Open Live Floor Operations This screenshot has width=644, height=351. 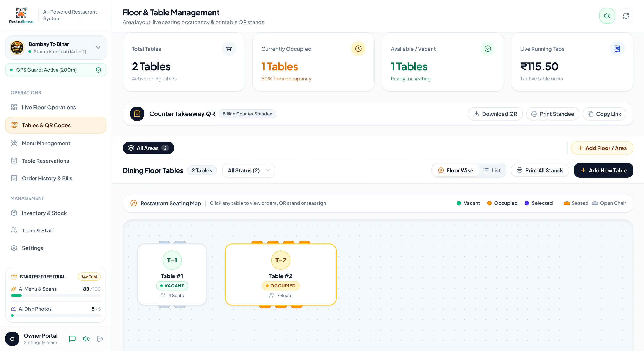[x=56, y=107]
